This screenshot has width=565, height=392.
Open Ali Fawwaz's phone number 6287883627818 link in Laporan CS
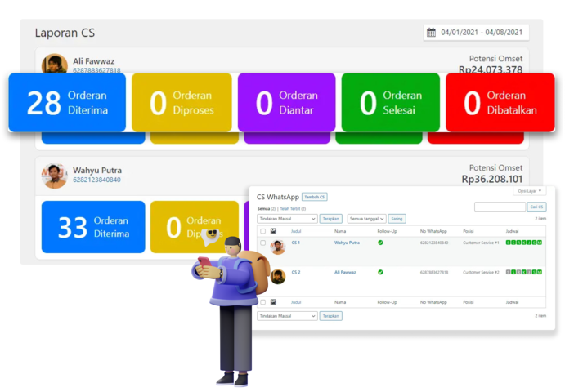pyautogui.click(x=96, y=70)
